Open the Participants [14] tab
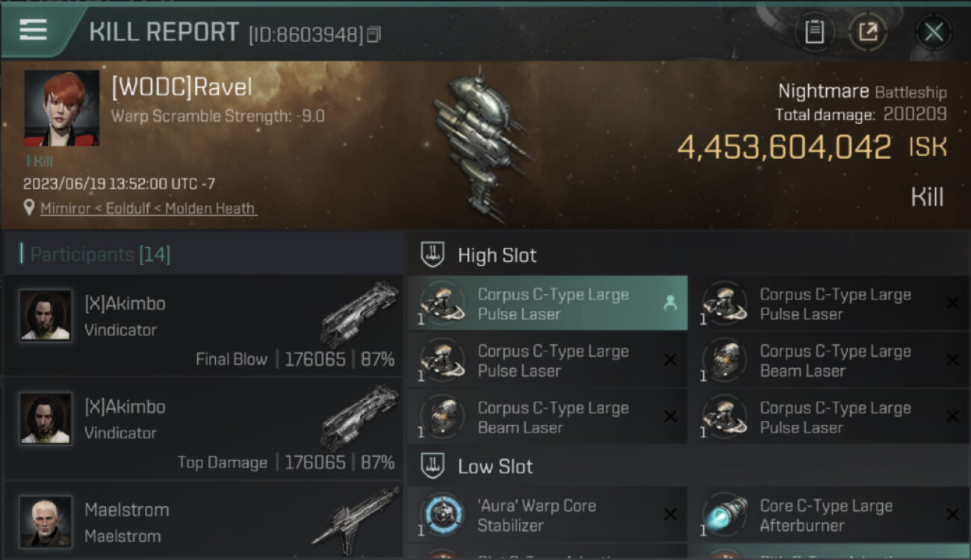The image size is (971, 560). [x=100, y=255]
